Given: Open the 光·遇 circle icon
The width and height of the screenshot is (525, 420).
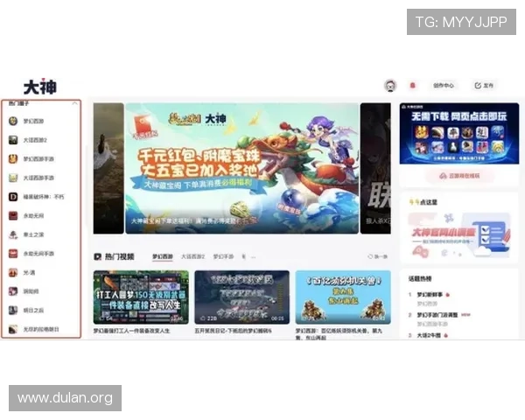Looking at the screenshot, I should point(13,272).
